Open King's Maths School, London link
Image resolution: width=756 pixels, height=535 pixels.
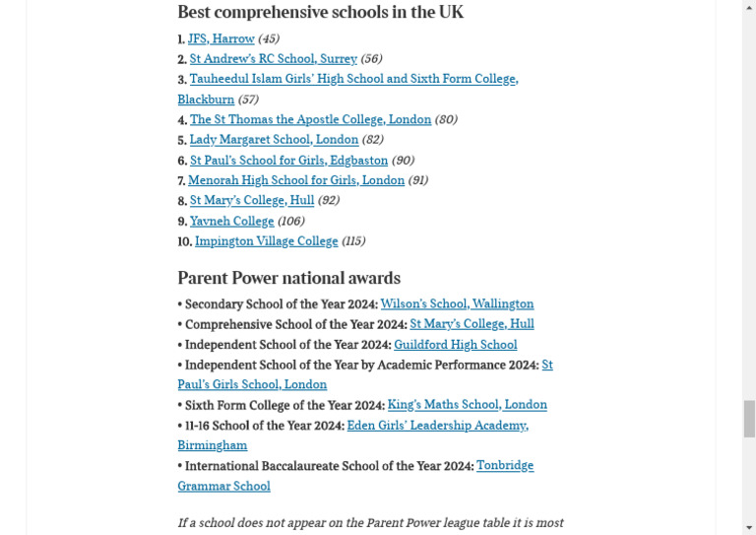coord(468,405)
